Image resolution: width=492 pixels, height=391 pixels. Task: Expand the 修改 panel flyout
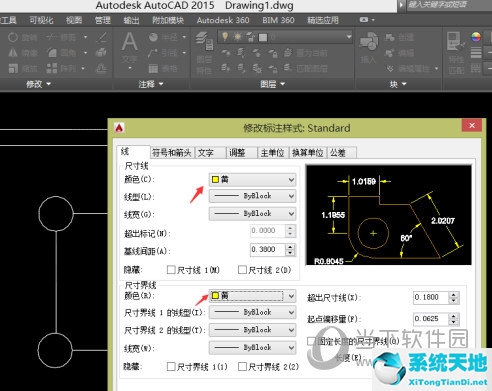(x=38, y=84)
